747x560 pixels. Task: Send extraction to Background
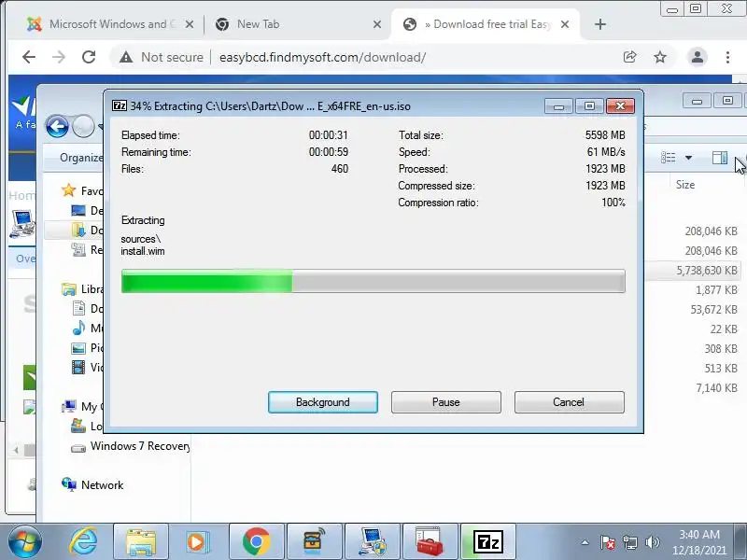click(x=322, y=402)
